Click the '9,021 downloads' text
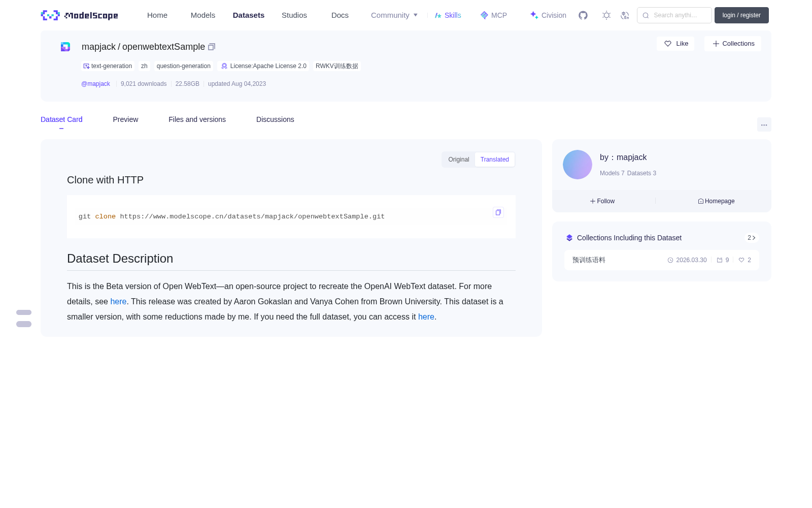 [x=144, y=84]
